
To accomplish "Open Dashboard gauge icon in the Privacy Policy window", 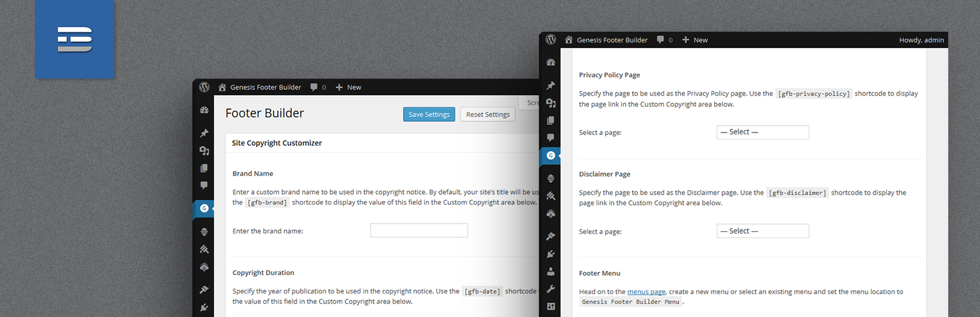I will [x=550, y=62].
